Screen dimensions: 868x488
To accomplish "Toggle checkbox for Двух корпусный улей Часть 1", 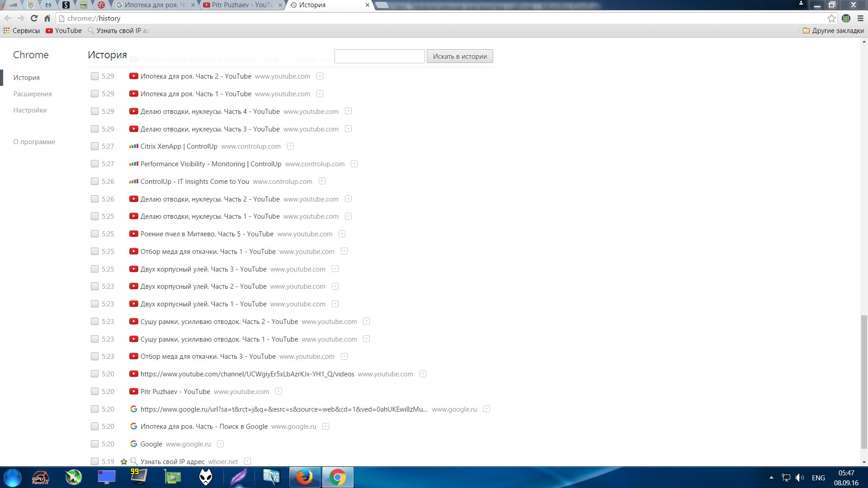I will point(95,304).
